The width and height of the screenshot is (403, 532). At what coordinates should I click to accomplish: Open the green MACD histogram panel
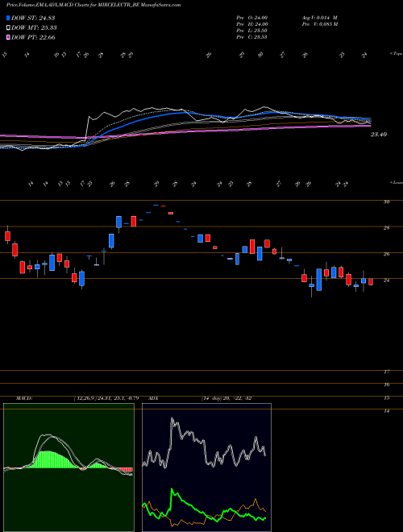pos(69,468)
